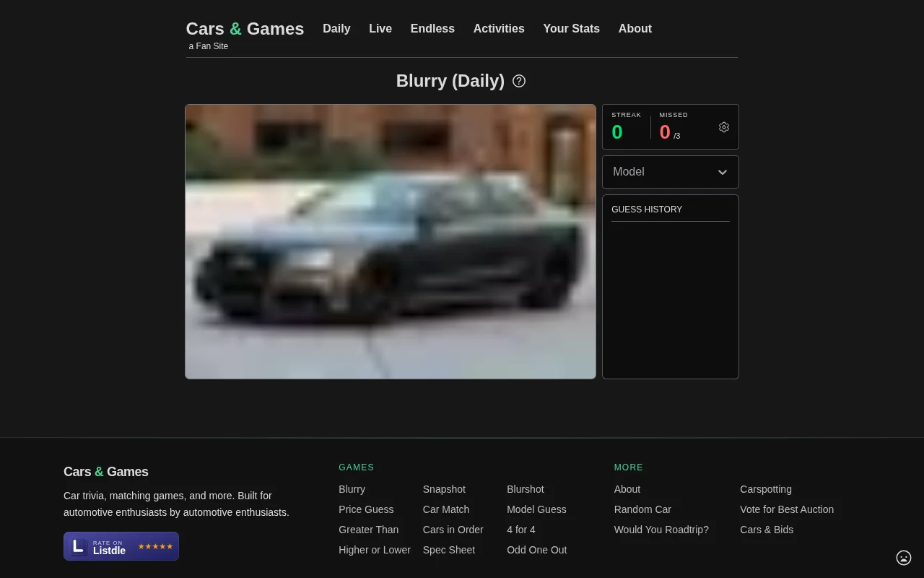Open the 4 for 4 game link
The width and height of the screenshot is (924, 578).
(521, 530)
